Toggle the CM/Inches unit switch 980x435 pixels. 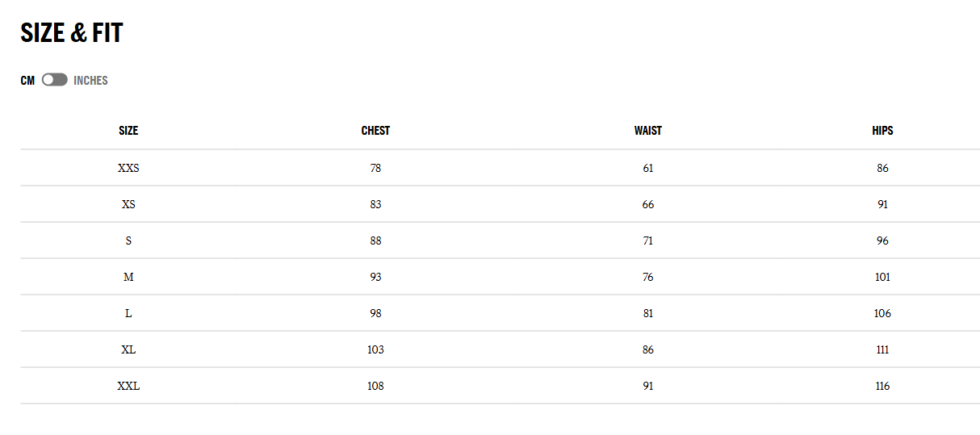[x=55, y=80]
